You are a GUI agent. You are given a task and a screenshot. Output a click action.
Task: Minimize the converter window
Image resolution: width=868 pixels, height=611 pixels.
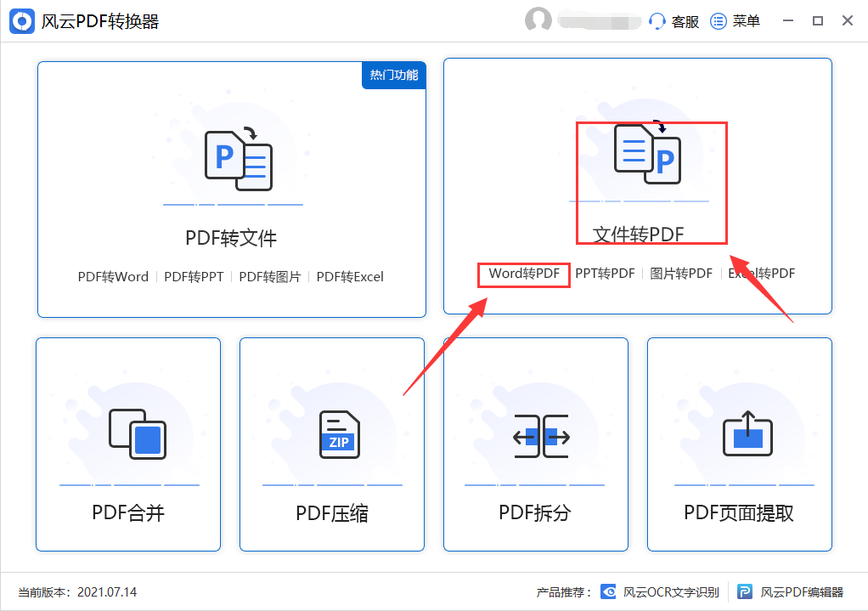tap(788, 21)
